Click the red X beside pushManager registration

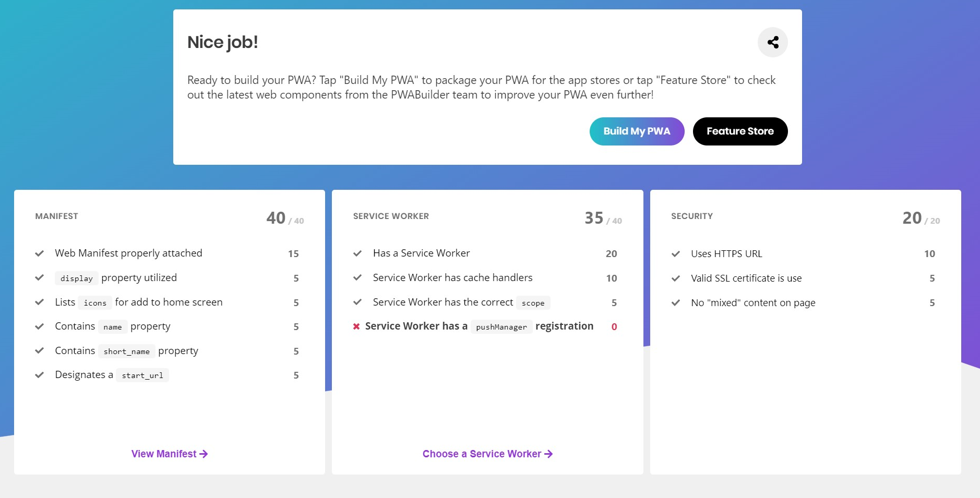tap(356, 326)
